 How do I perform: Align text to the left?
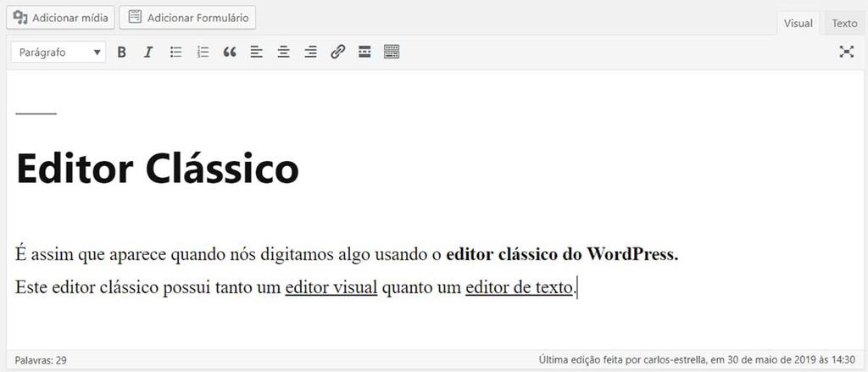(x=256, y=52)
